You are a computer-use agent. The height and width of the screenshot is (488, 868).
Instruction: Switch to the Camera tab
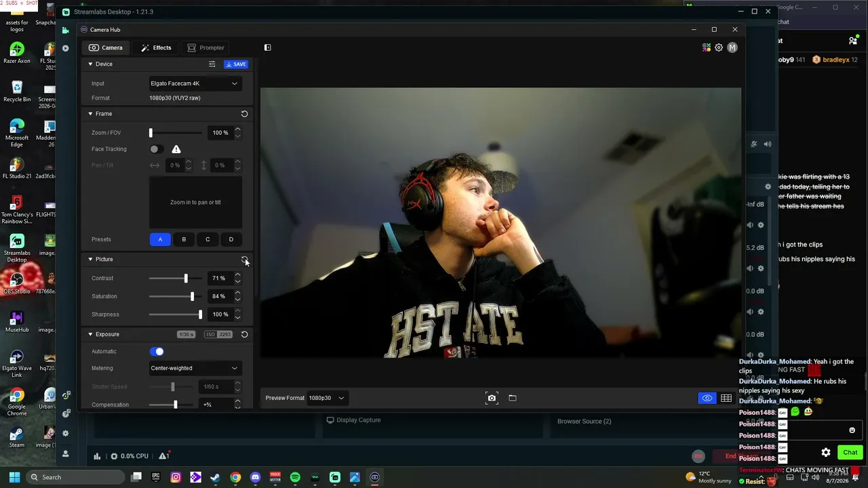(x=106, y=47)
